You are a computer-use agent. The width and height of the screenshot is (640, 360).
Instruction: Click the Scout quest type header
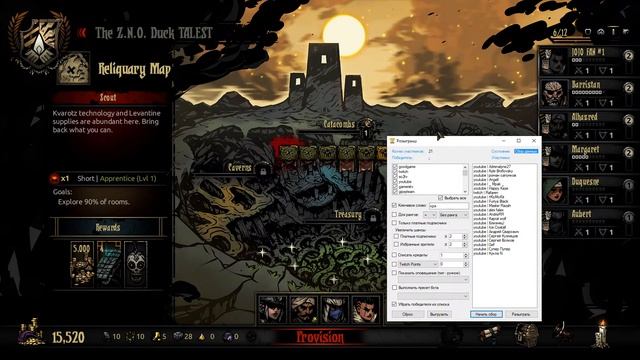coord(108,98)
